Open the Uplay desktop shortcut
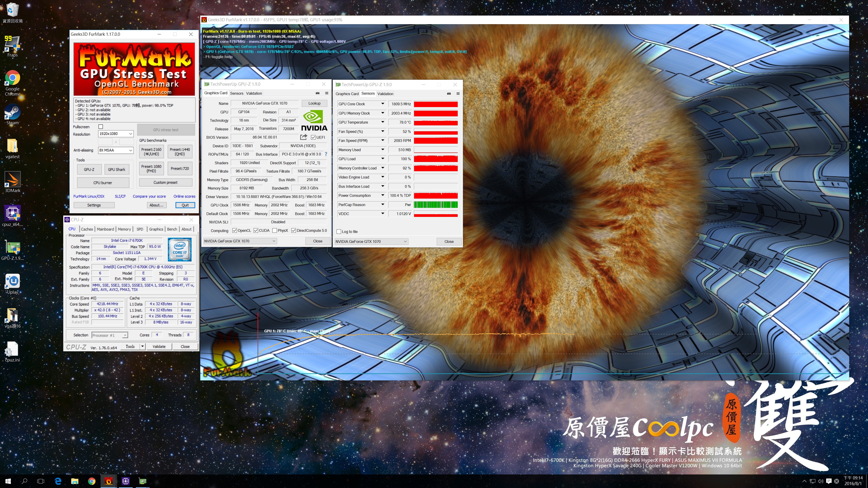 point(12,284)
